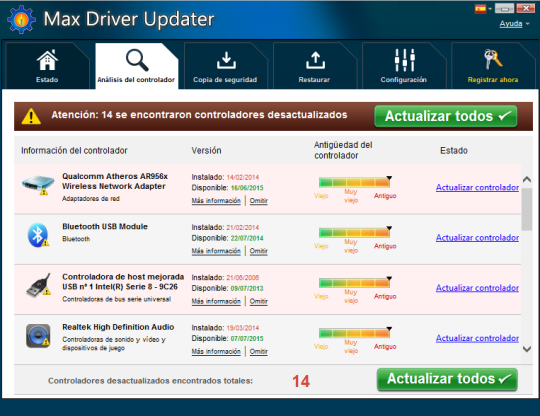Click the Bluetooth USB Module age bar

(x=355, y=232)
